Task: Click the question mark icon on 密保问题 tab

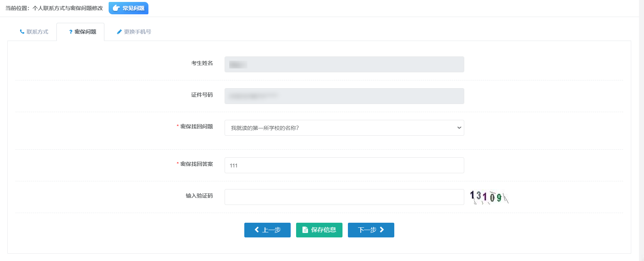Action: (x=71, y=32)
